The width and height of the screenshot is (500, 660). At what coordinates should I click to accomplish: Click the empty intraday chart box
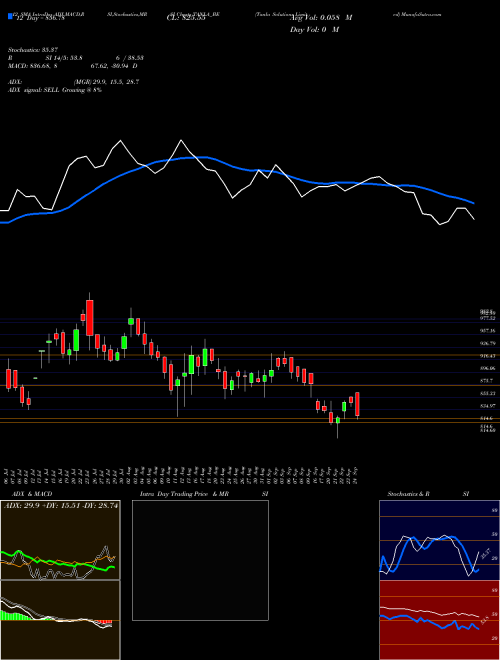tap(200, 560)
